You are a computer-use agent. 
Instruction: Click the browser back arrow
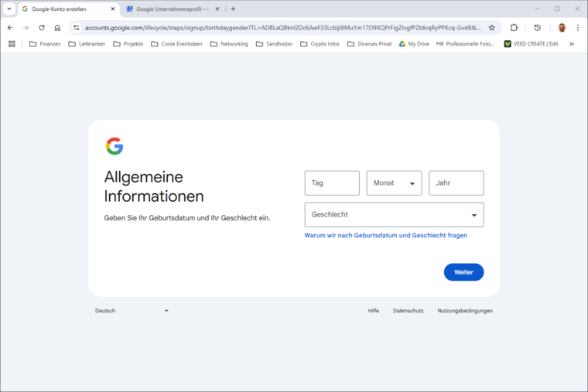[10, 27]
